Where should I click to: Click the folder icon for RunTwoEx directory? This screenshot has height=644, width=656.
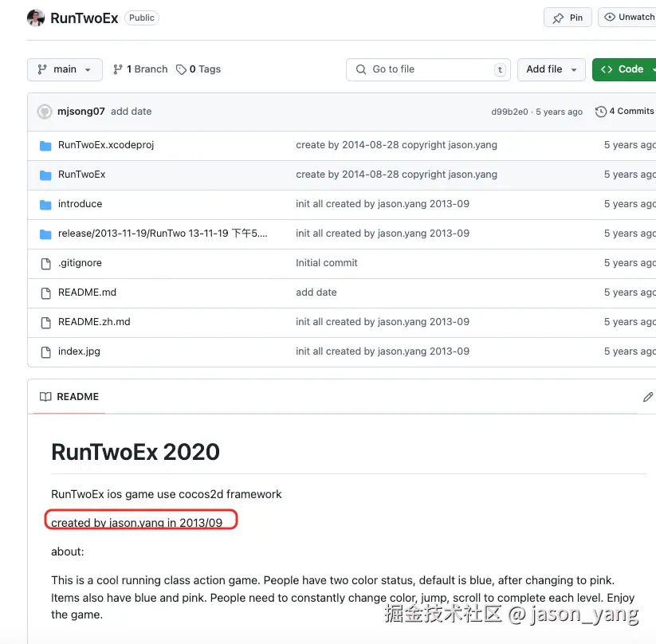(x=45, y=175)
